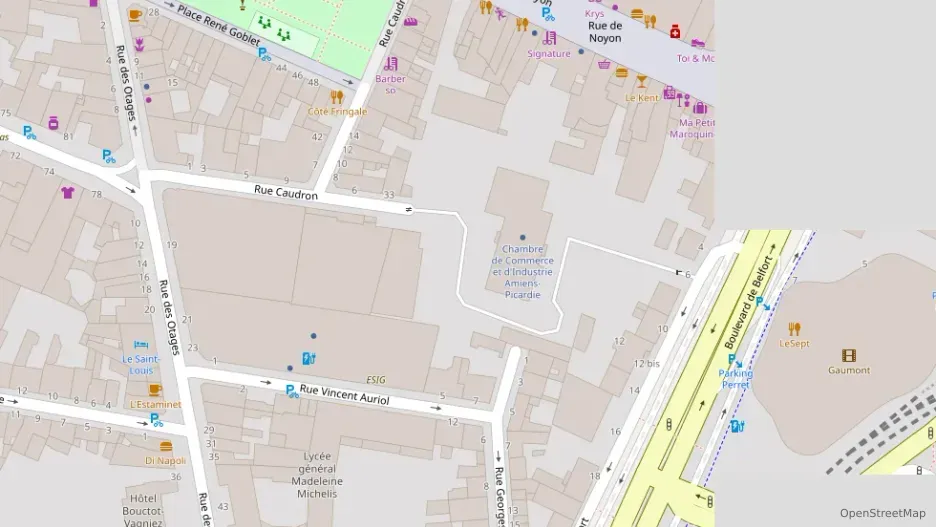Click the Côté Fringale restaurant icon
The image size is (936, 527).
337,97
